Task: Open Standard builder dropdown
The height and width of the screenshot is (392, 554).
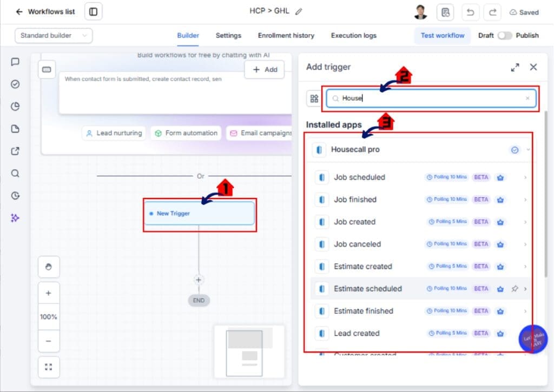Action: click(54, 35)
